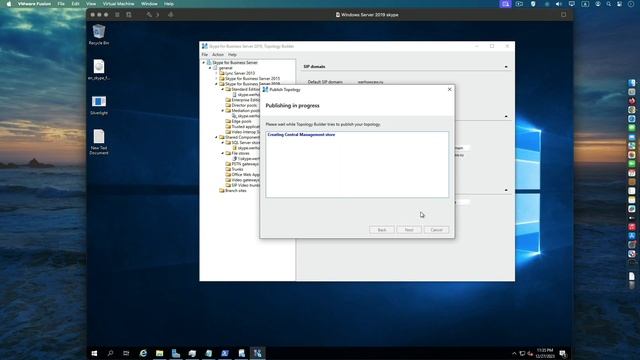
Task: Collapse the File stores node arrow
Action: [x=223, y=153]
